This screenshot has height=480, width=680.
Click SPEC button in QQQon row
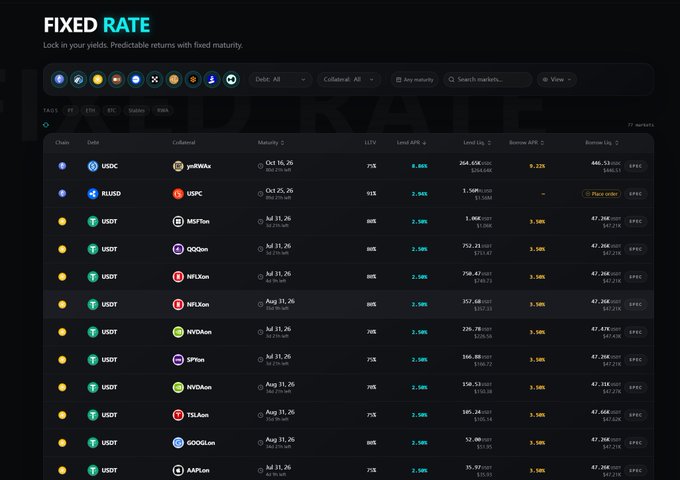coord(636,249)
